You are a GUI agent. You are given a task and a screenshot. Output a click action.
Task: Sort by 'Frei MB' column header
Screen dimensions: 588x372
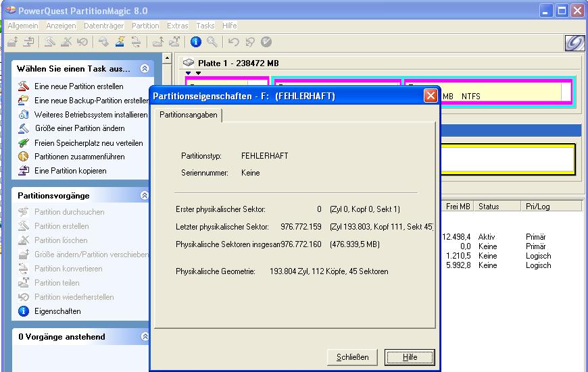tap(458, 207)
